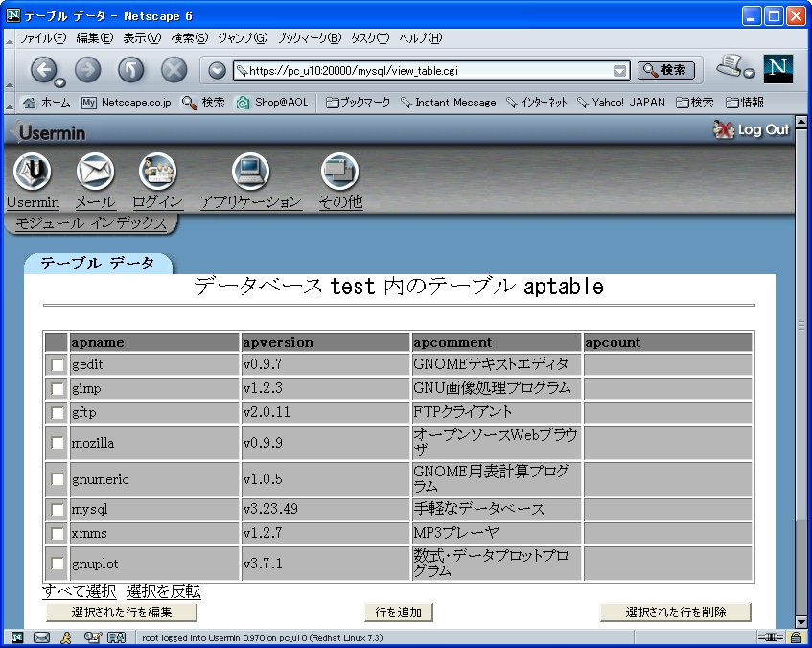
Task: Expand the 検索 folder in the personal toolbar
Action: [695, 103]
